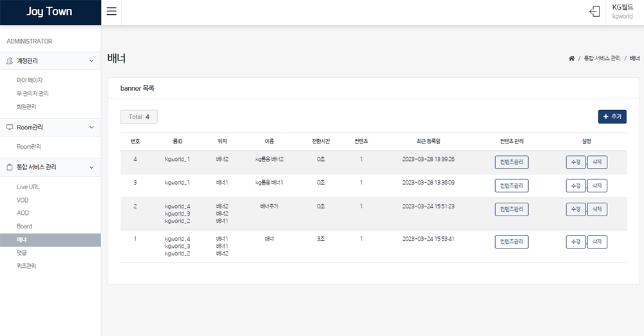The width and height of the screenshot is (644, 336).
Task: Click the home icon in breadcrumb
Action: pyautogui.click(x=571, y=59)
